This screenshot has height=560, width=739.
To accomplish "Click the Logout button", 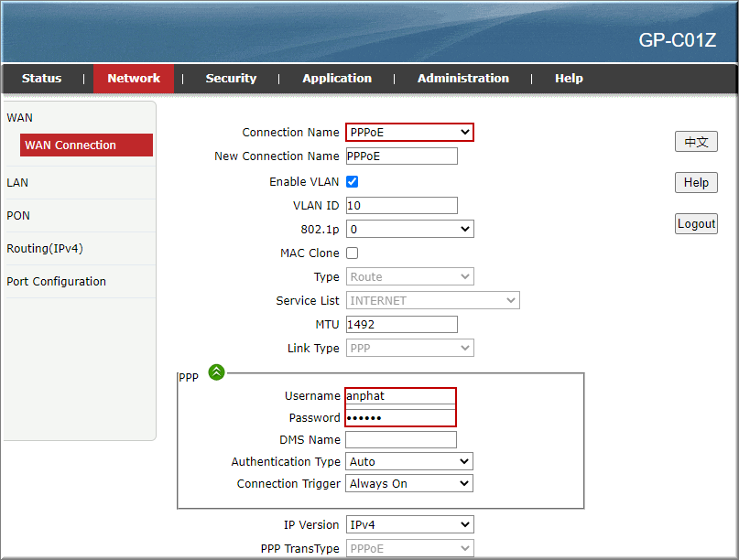I will (x=696, y=223).
